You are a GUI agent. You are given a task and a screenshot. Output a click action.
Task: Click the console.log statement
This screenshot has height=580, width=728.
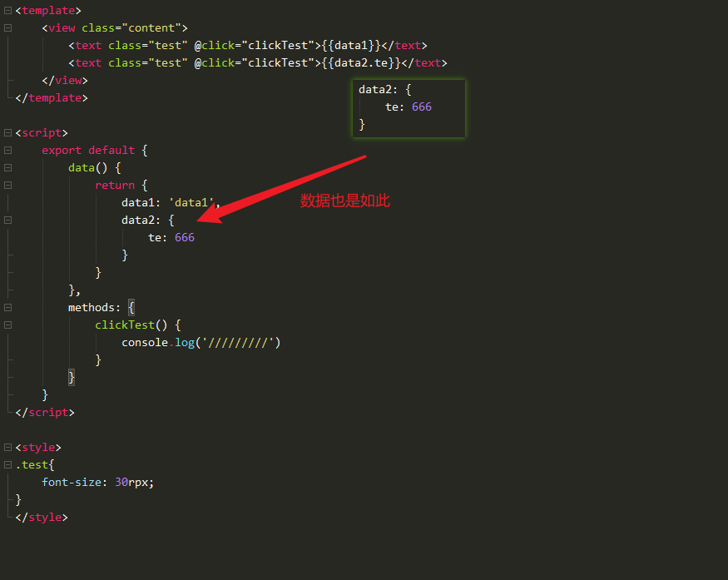(201, 343)
